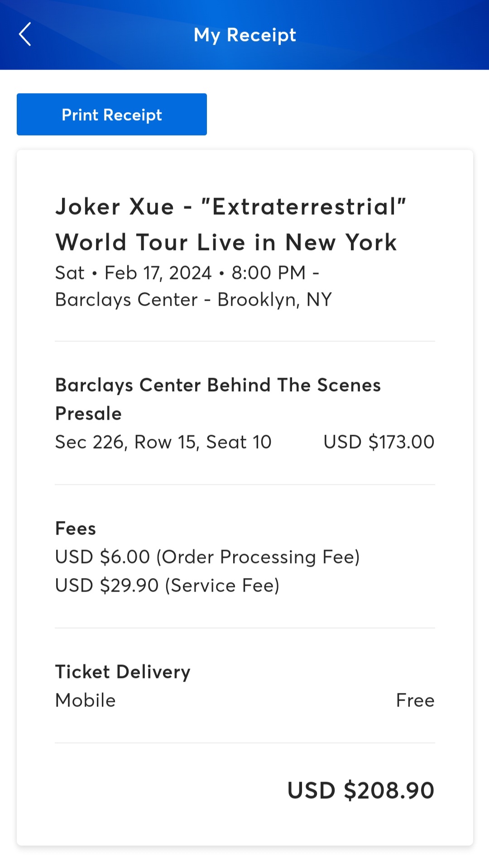The width and height of the screenshot is (489, 868).
Task: Click the USD $208.90 order total
Action: [360, 790]
